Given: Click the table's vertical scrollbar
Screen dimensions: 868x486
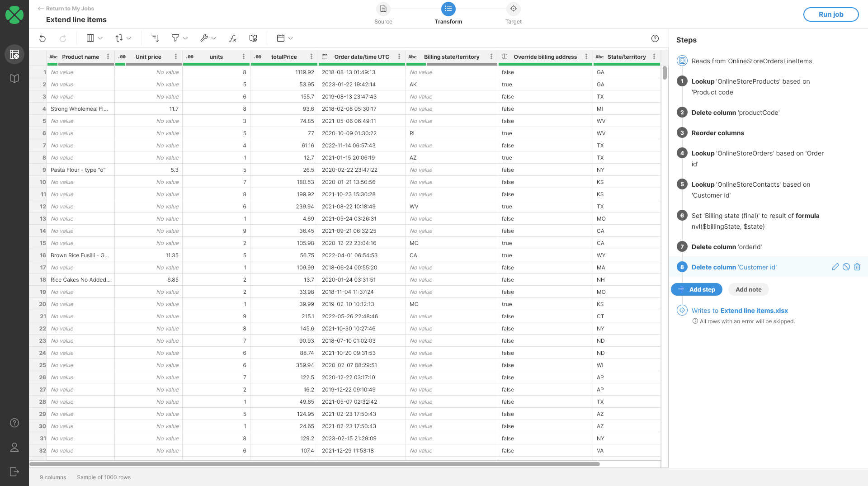Looking at the screenshot, I should (665, 73).
